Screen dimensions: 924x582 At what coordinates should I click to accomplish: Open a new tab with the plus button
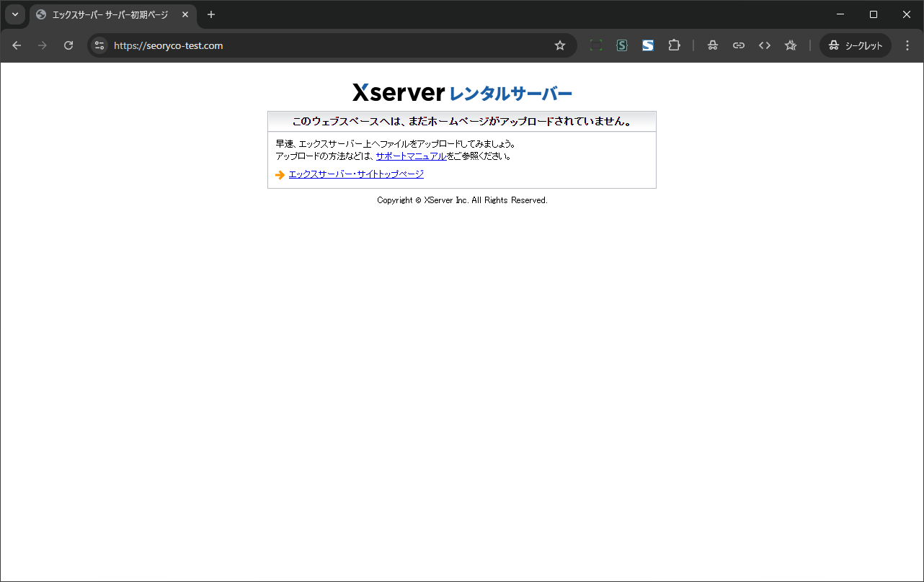point(210,14)
